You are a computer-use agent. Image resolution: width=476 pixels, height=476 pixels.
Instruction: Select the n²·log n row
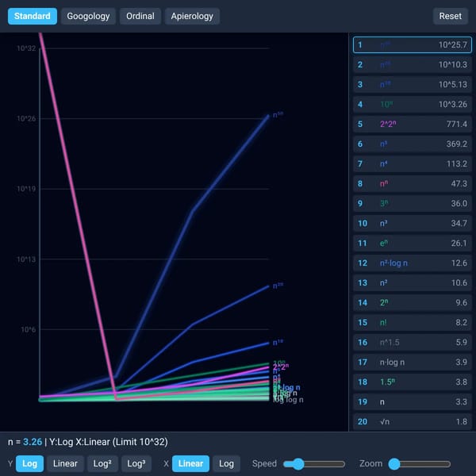tap(413, 263)
